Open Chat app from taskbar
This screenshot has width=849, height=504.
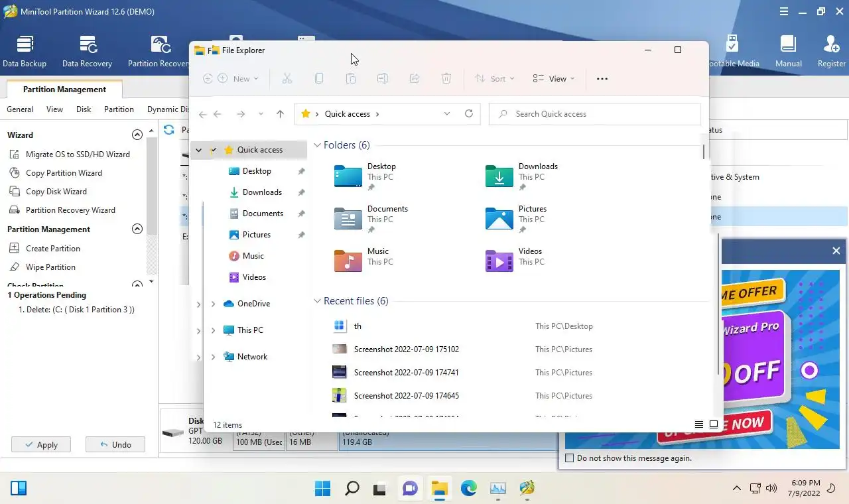411,489
